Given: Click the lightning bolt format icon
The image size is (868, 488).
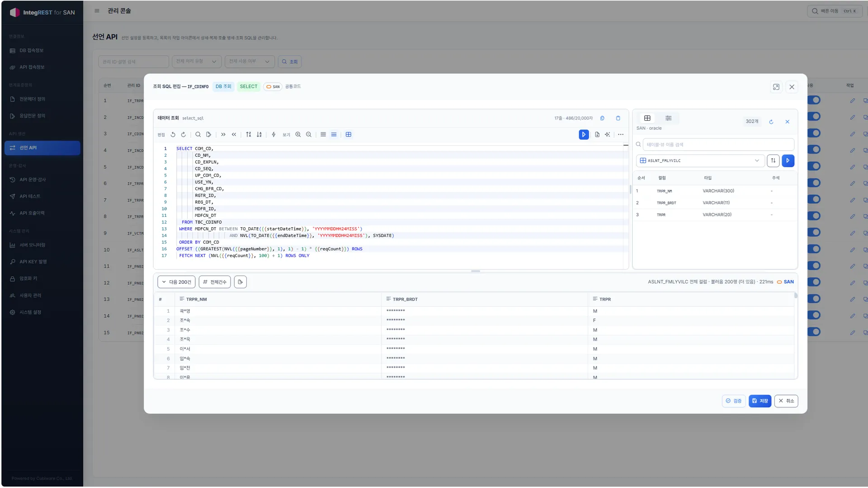Looking at the screenshot, I should point(274,135).
